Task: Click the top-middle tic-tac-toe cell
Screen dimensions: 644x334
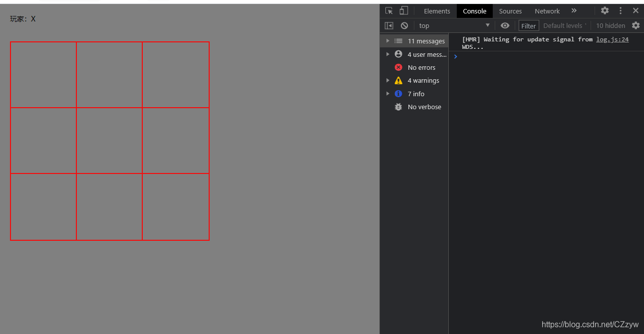Action: tap(109, 75)
